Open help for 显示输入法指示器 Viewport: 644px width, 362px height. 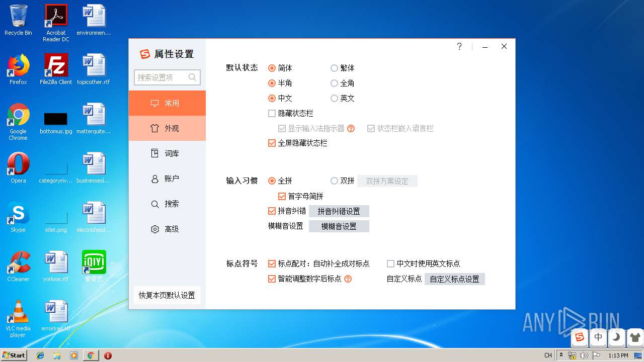coord(351,128)
